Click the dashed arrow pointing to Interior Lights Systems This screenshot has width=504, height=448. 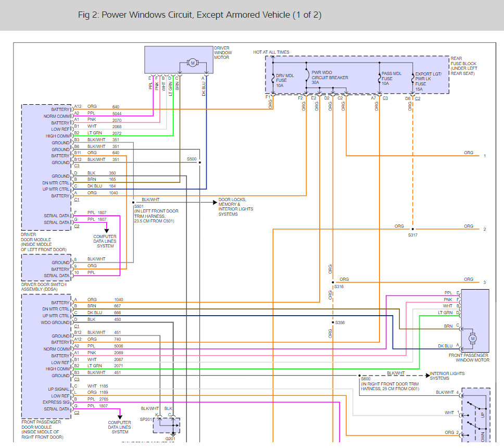[427, 375]
